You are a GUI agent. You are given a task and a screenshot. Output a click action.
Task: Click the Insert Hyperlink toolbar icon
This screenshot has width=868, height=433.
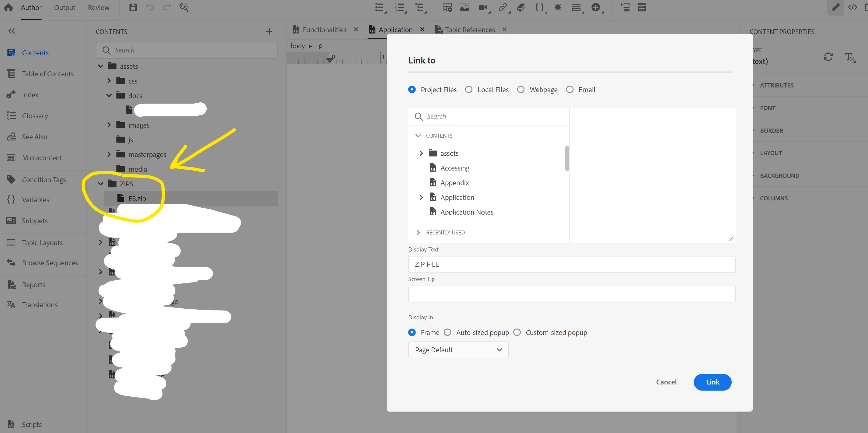point(502,7)
